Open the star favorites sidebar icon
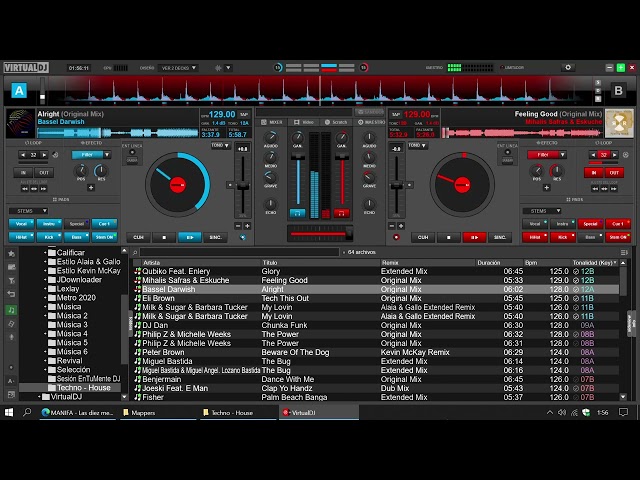Image resolution: width=640 pixels, height=480 pixels. coord(11,253)
